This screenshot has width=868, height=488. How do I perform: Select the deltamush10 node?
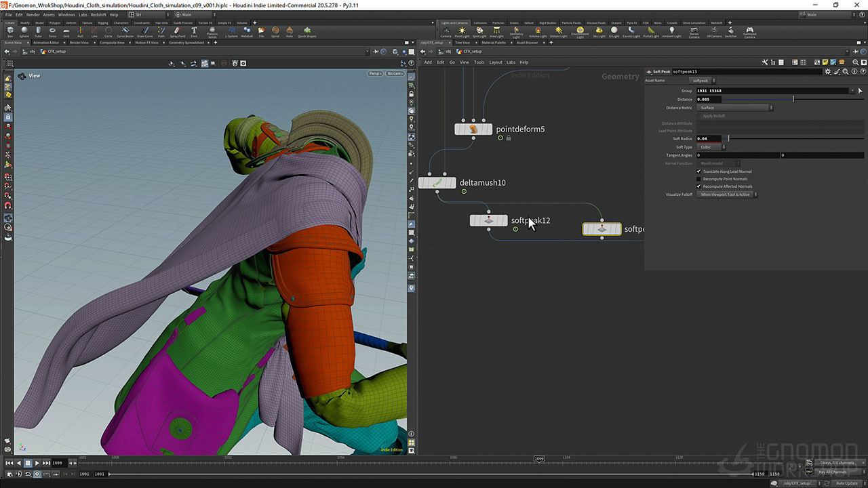(437, 182)
